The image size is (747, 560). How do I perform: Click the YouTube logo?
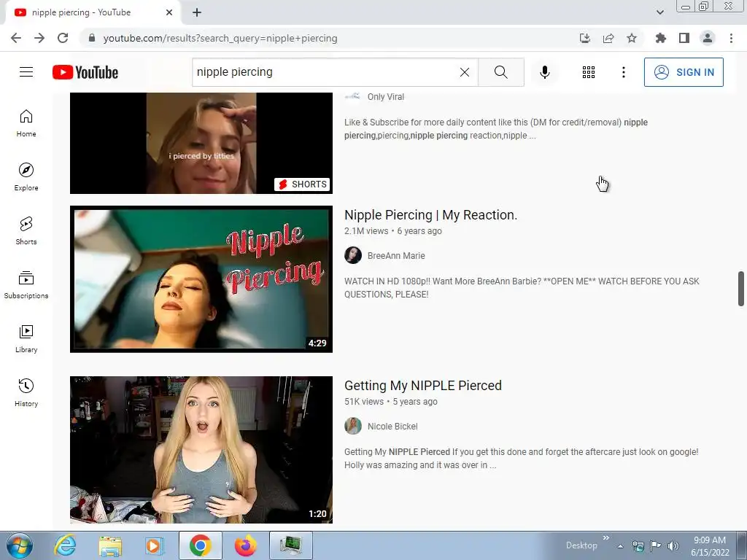[85, 72]
